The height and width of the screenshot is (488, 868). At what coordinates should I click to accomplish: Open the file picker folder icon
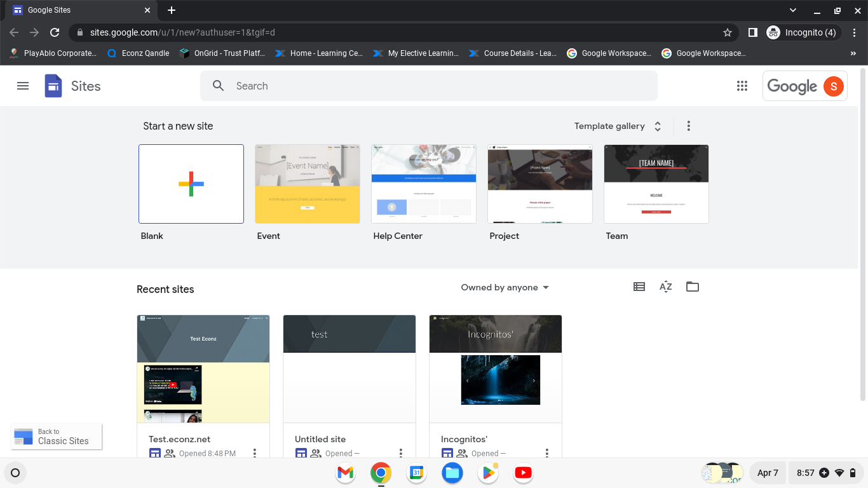pos(693,287)
